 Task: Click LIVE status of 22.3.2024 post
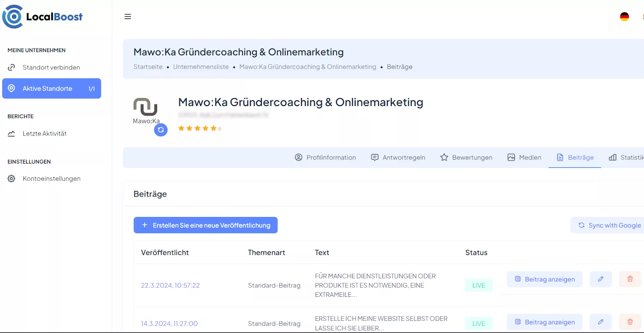[479, 285]
